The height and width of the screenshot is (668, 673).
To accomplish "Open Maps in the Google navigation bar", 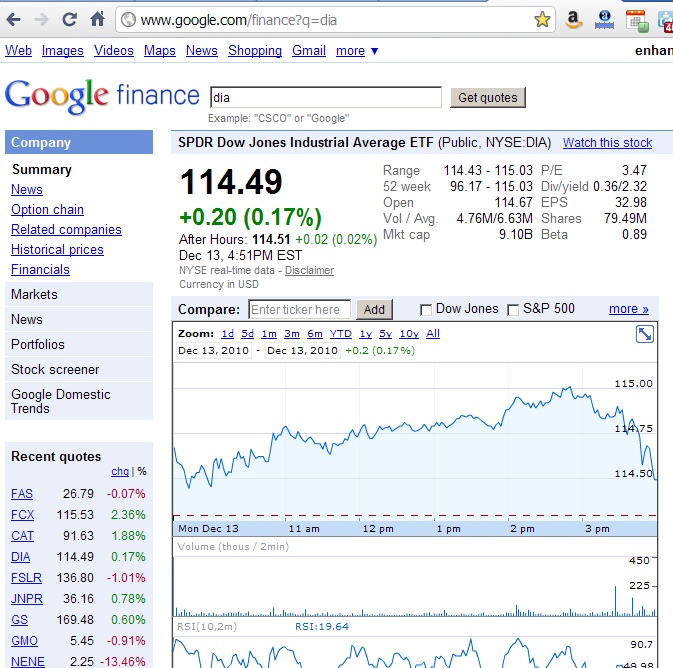I will tap(160, 51).
